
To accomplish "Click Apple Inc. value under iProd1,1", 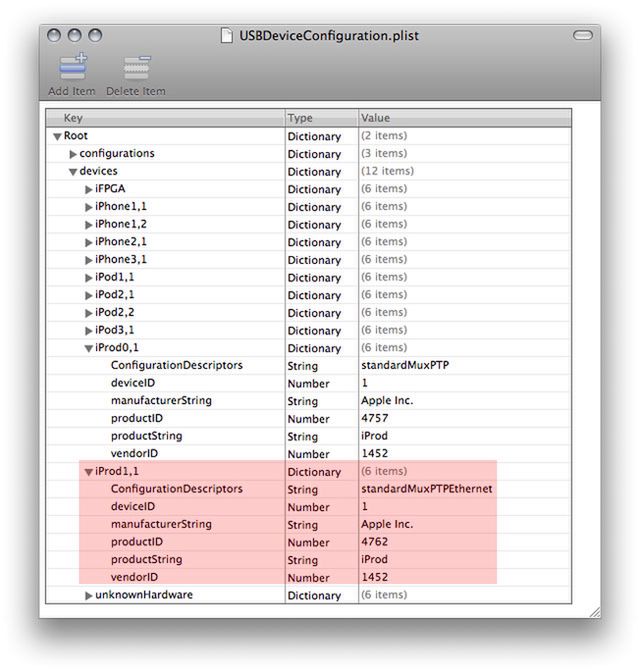I will coord(387,524).
